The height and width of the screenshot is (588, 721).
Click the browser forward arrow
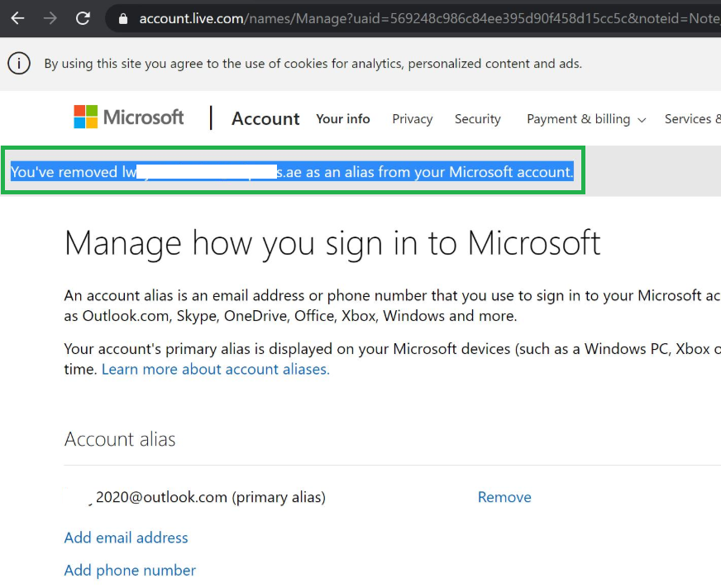pyautogui.click(x=50, y=18)
